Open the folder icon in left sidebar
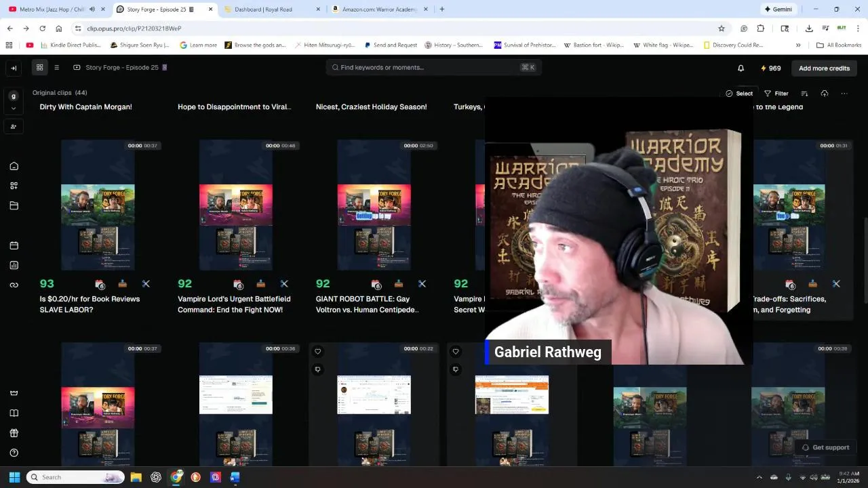 click(x=14, y=205)
